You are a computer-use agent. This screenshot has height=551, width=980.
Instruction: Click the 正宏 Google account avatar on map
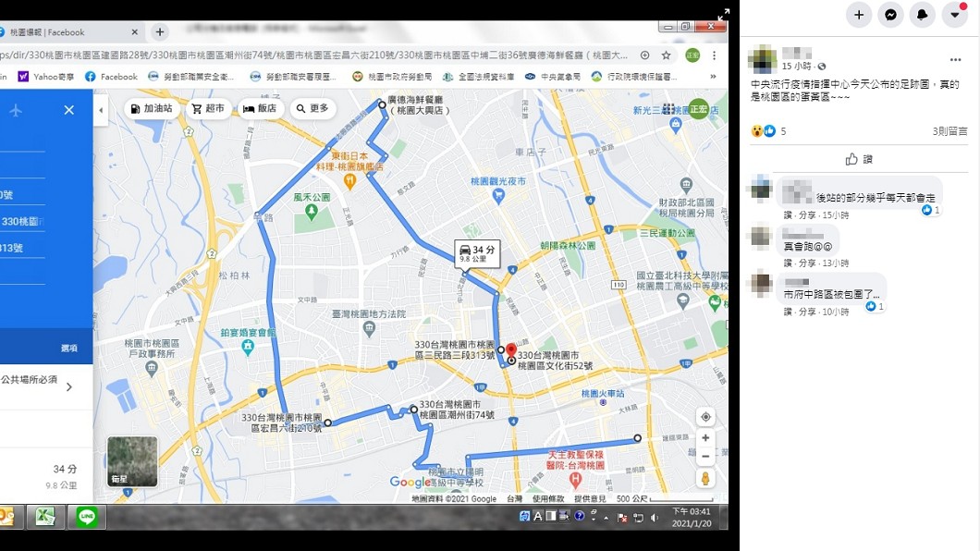699,109
